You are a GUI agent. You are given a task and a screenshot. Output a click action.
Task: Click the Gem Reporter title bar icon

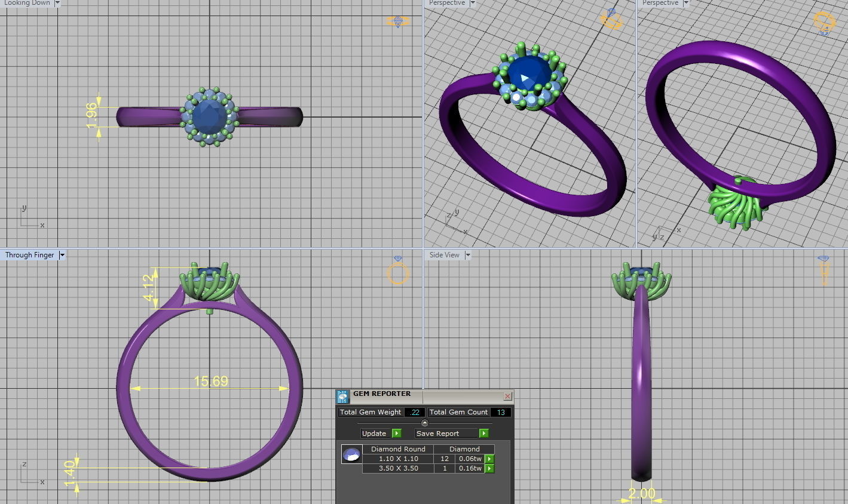(342, 397)
